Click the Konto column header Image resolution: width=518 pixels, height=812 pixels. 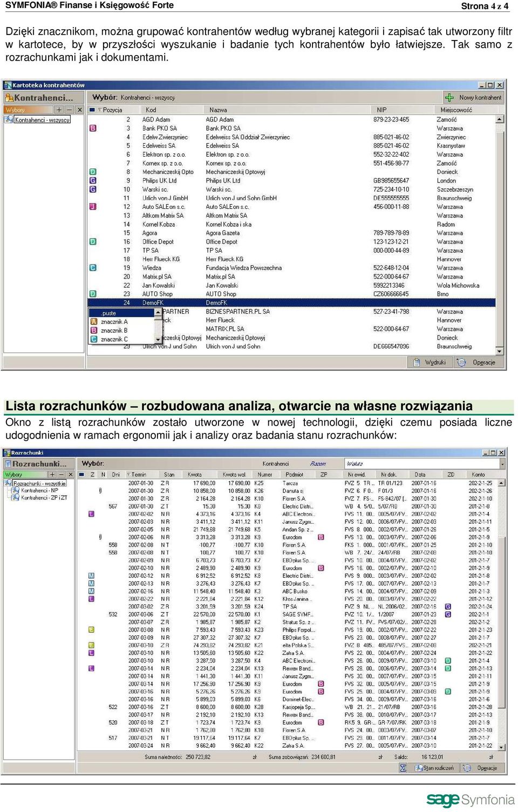478,475
